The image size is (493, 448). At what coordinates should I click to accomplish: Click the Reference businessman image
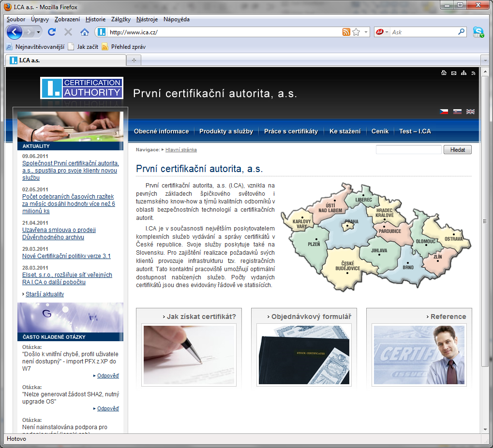419,355
